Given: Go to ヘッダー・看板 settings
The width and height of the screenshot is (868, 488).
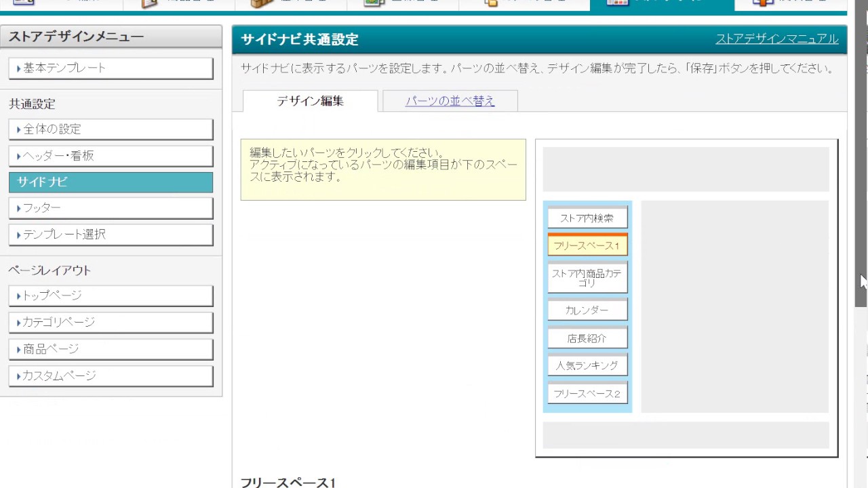Looking at the screenshot, I should pos(111,156).
